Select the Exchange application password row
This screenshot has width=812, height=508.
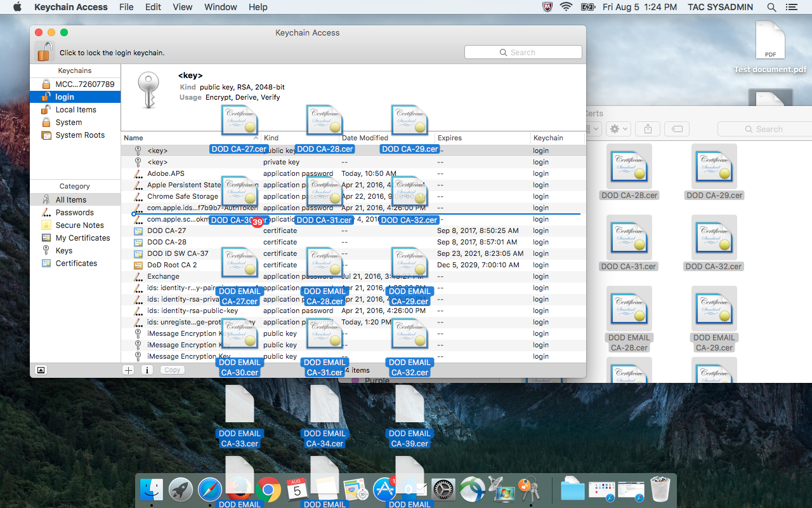pos(353,276)
